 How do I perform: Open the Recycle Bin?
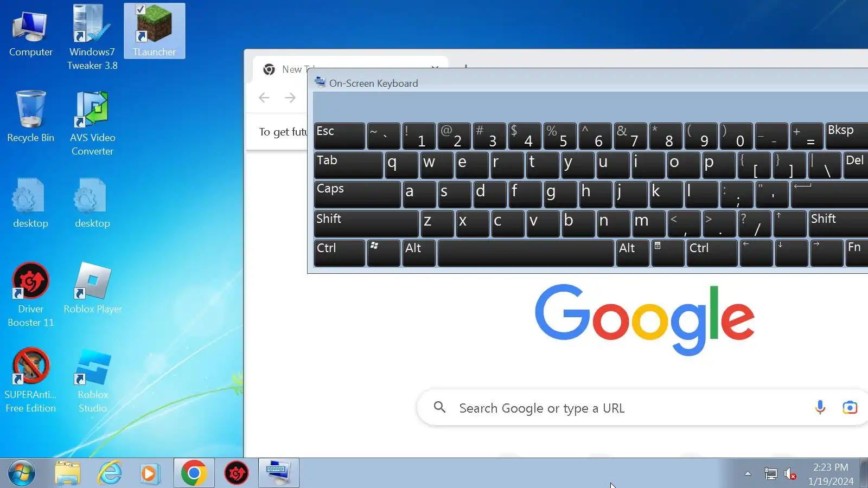point(30,117)
